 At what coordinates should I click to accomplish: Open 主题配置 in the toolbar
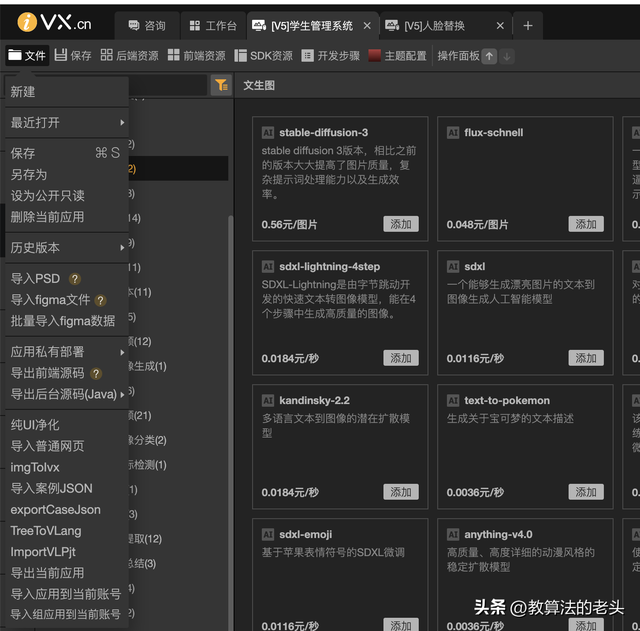pyautogui.click(x=398, y=55)
